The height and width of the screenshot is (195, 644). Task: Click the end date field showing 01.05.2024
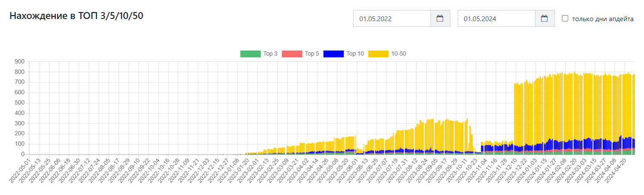point(496,19)
